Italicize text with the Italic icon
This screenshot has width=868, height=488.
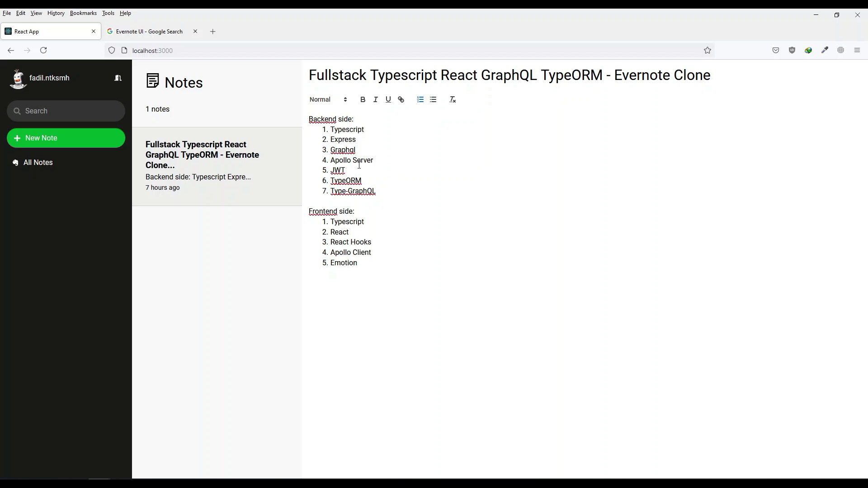click(376, 99)
